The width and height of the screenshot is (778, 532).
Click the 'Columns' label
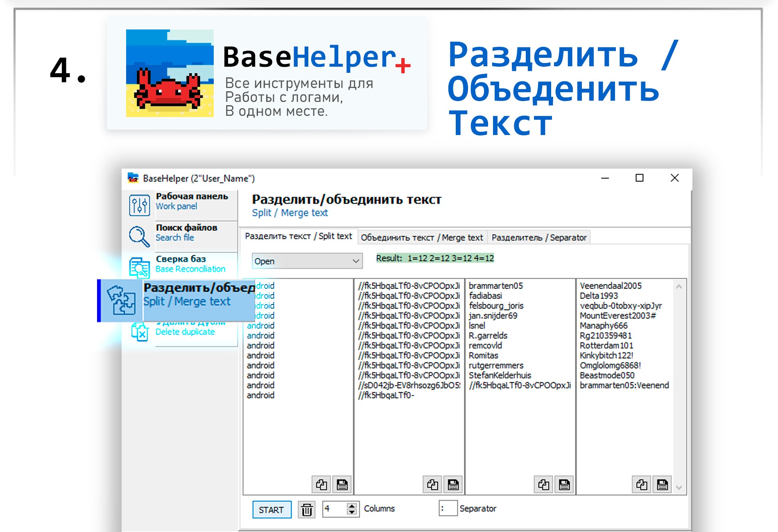(379, 508)
